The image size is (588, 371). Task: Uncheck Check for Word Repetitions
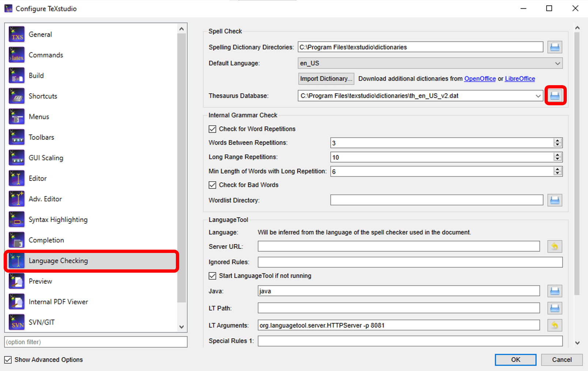[212, 129]
